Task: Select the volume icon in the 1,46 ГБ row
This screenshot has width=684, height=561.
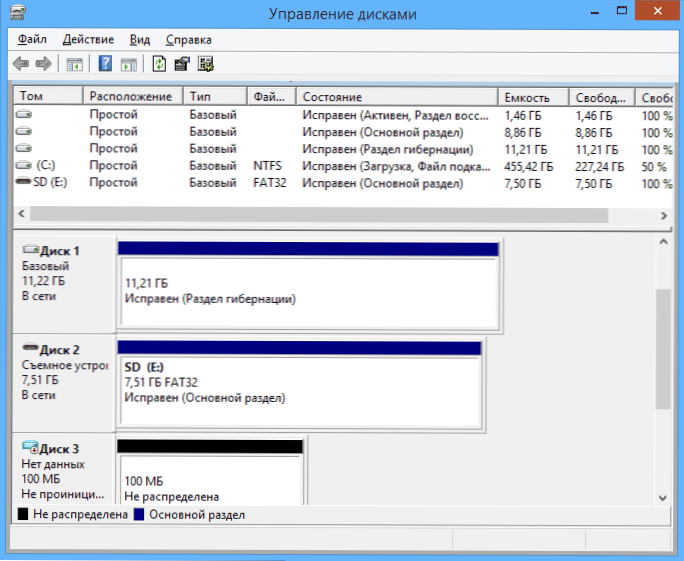Action: click(x=24, y=115)
